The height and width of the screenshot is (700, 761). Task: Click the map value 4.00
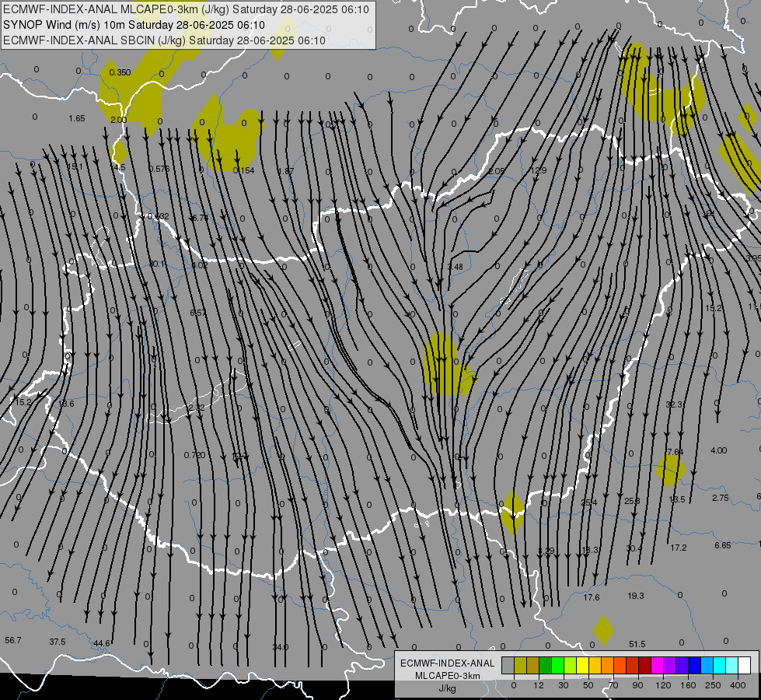[x=719, y=450]
